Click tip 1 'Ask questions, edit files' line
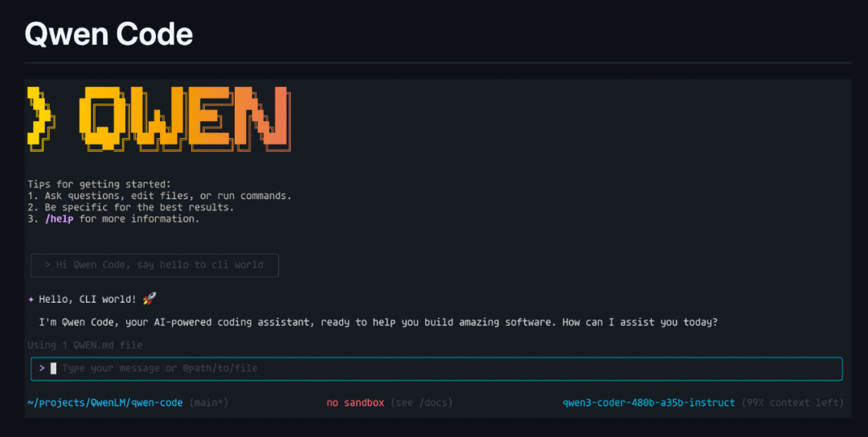868x437 pixels. point(159,196)
